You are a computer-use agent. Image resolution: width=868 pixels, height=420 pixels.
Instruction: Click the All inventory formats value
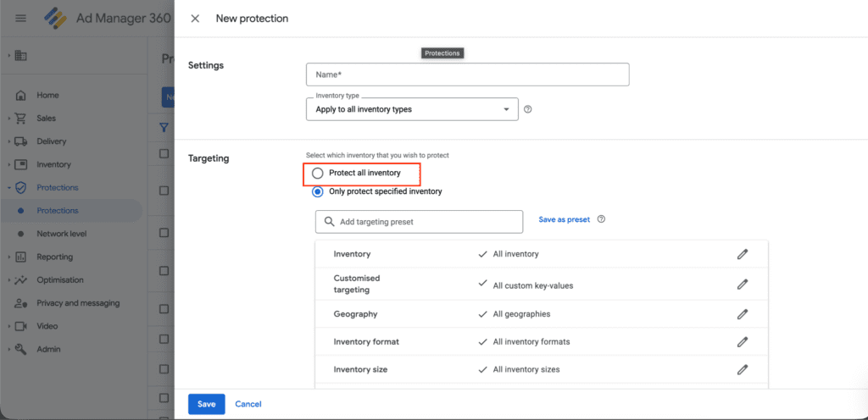tap(531, 341)
